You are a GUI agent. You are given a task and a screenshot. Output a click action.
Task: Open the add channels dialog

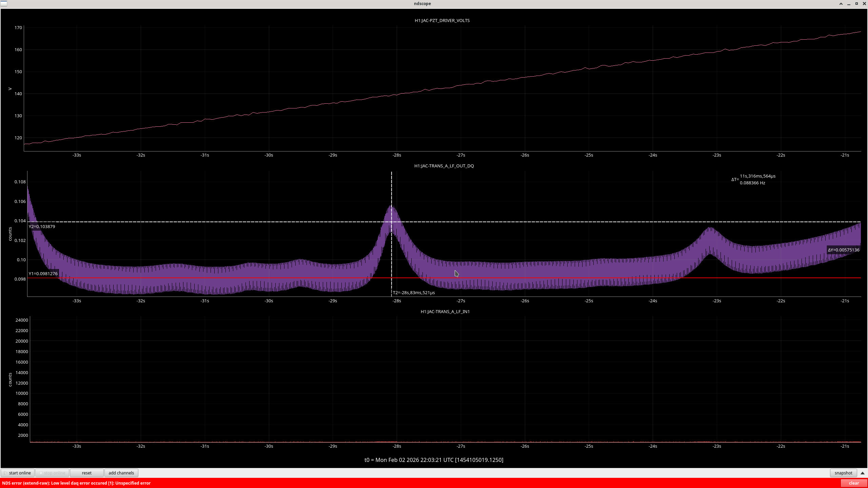121,473
